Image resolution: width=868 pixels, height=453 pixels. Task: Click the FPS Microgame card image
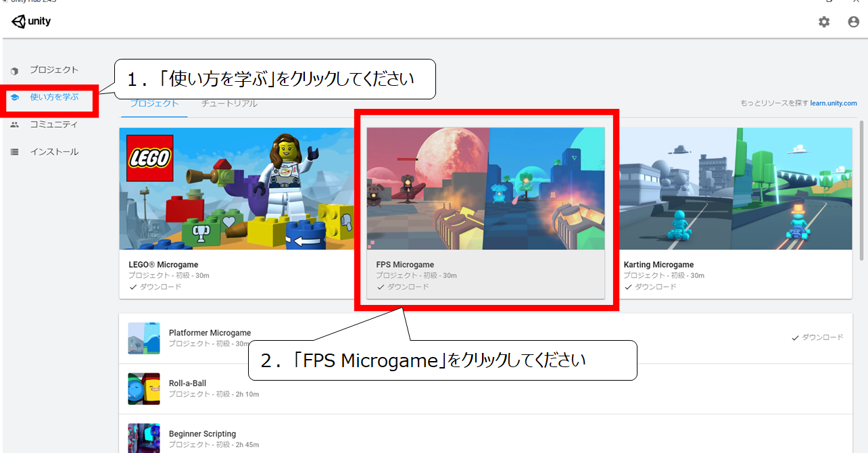(485, 189)
